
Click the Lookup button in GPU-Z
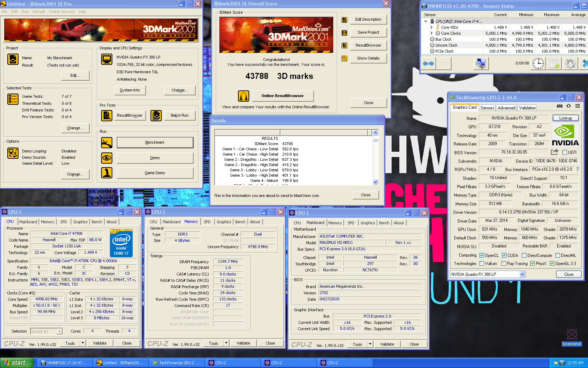[x=566, y=118]
